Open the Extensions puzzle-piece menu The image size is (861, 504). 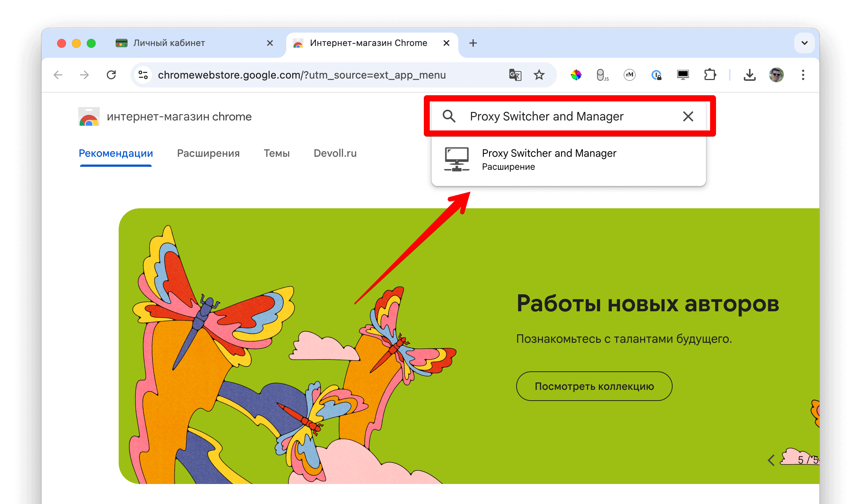click(710, 75)
